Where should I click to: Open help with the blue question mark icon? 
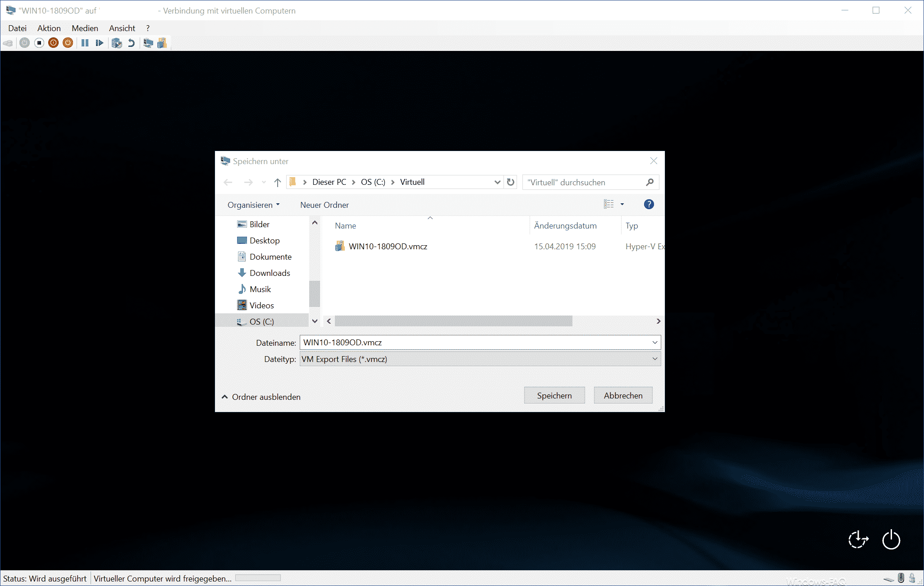pos(649,204)
